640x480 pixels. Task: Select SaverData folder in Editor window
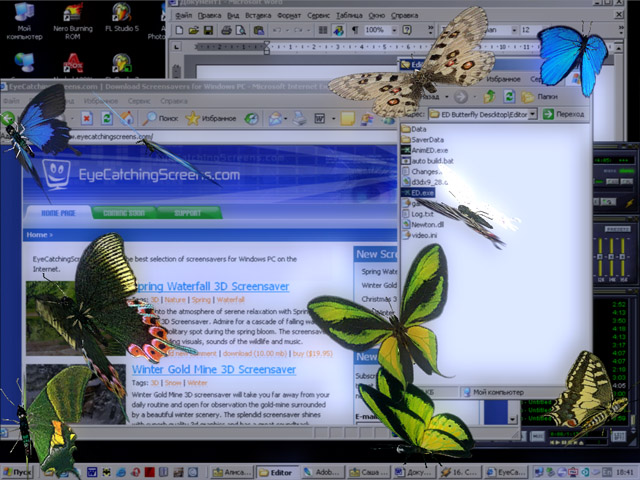[422, 140]
